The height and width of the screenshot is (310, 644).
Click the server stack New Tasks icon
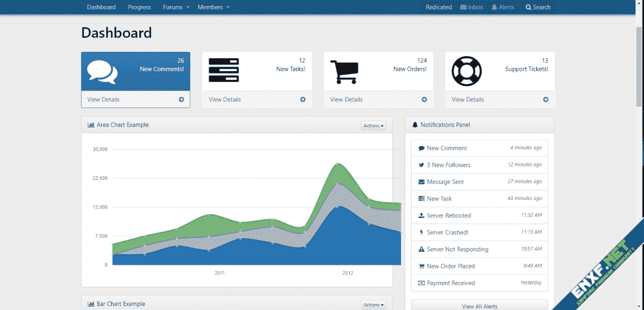(x=223, y=70)
